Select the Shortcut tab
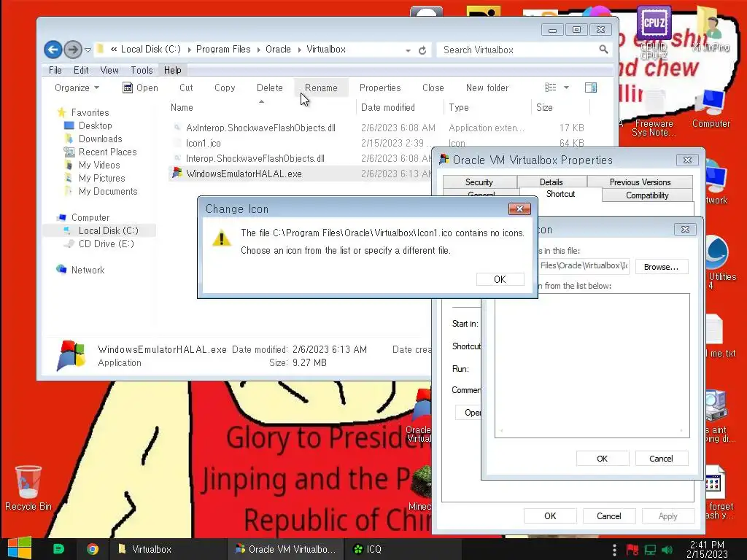The image size is (747, 560). pyautogui.click(x=560, y=194)
